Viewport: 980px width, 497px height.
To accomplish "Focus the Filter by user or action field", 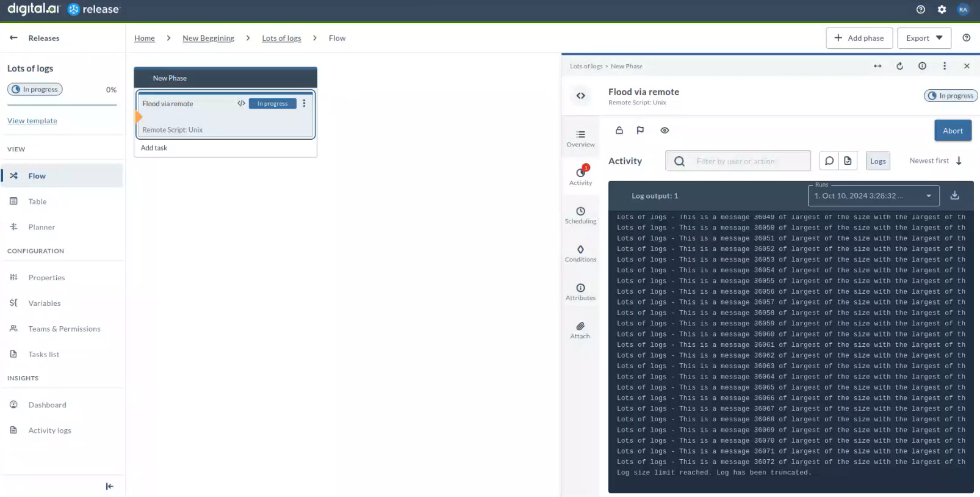I will point(738,161).
